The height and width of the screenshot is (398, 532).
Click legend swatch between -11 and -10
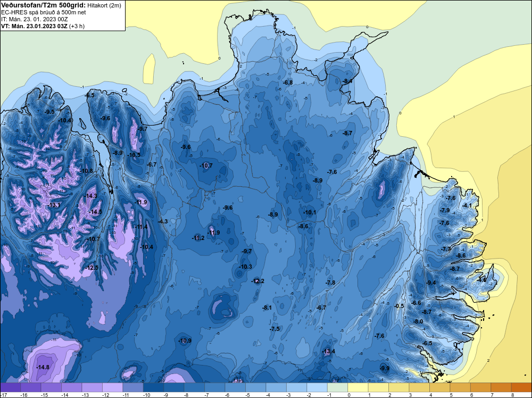point(133,387)
